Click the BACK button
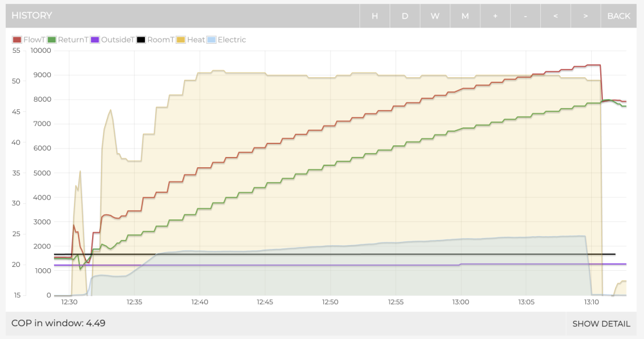This screenshot has height=339, width=644. tap(618, 16)
